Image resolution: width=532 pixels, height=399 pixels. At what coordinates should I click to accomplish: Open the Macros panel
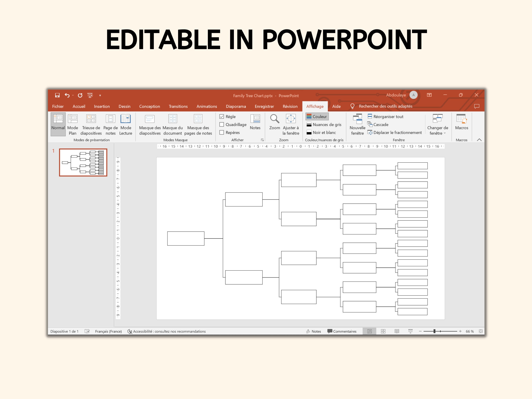point(461,125)
